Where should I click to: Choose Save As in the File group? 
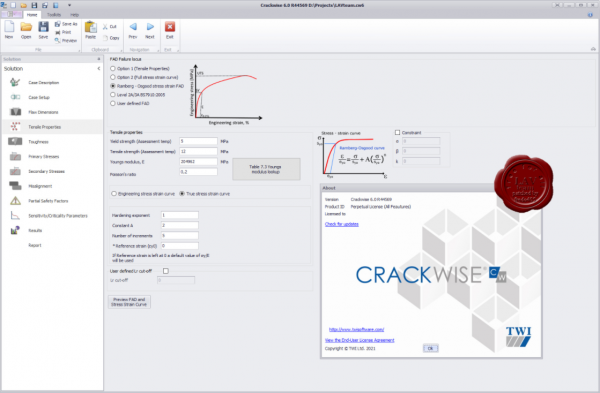tap(66, 24)
